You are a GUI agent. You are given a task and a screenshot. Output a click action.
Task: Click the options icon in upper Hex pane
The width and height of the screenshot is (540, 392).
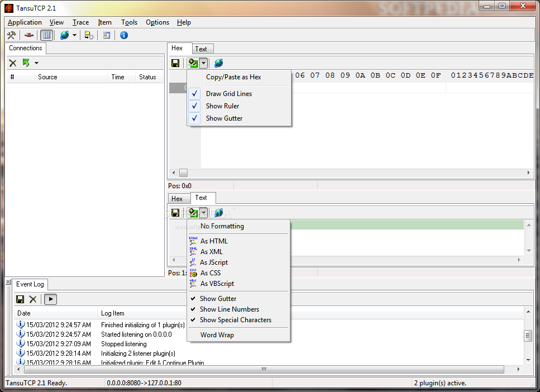[x=193, y=63]
